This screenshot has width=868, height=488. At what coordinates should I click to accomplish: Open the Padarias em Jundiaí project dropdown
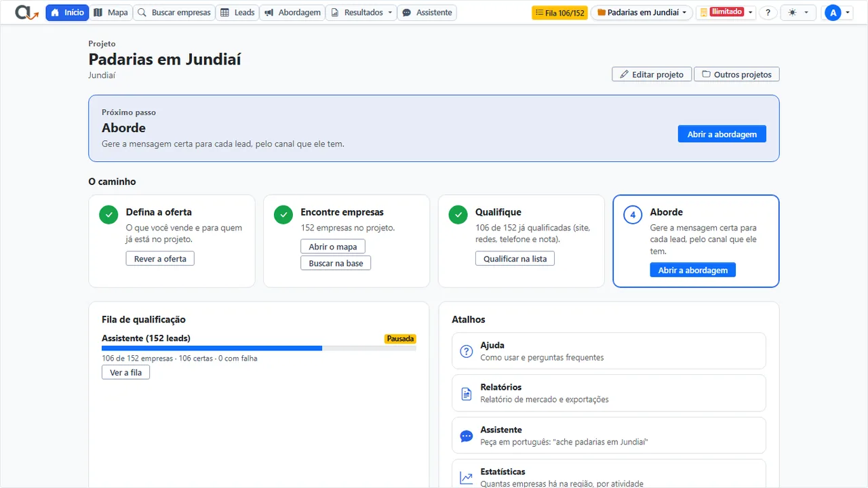[642, 13]
